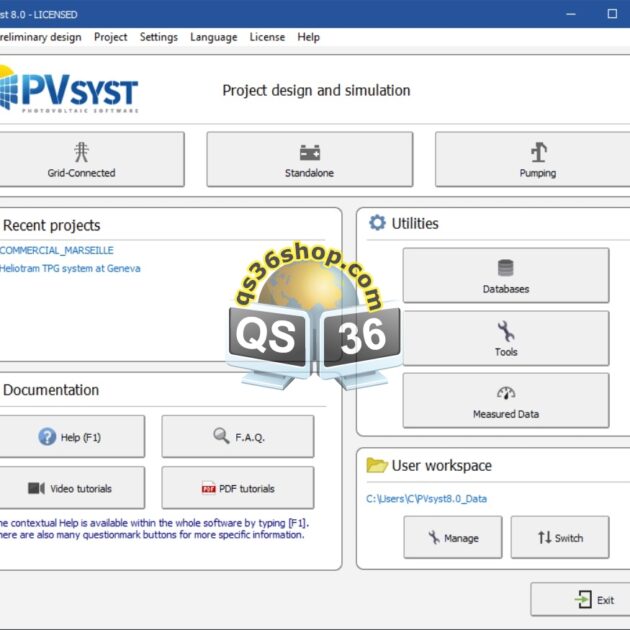Click the Grid-Connected pylon icon
Viewport: 630px width, 630px height.
[x=82, y=152]
